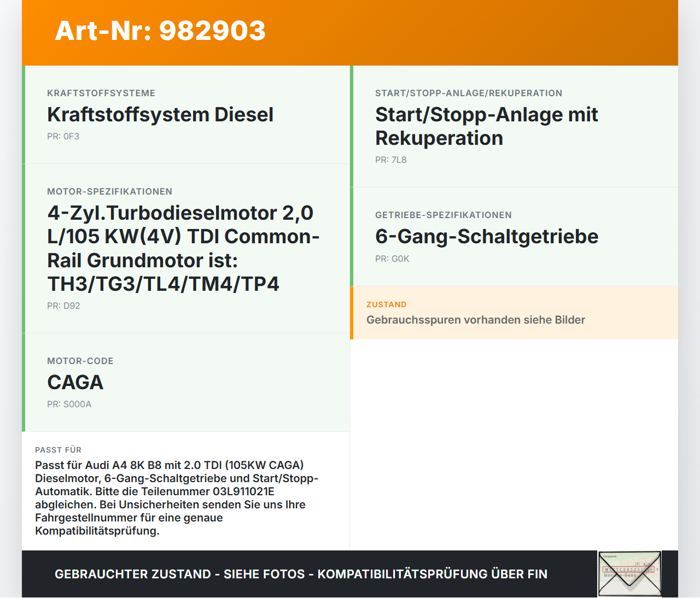Screen dimensions: 700x598
Task: Click the 6-Gang-Schaltgetriebe heading
Action: tap(486, 237)
